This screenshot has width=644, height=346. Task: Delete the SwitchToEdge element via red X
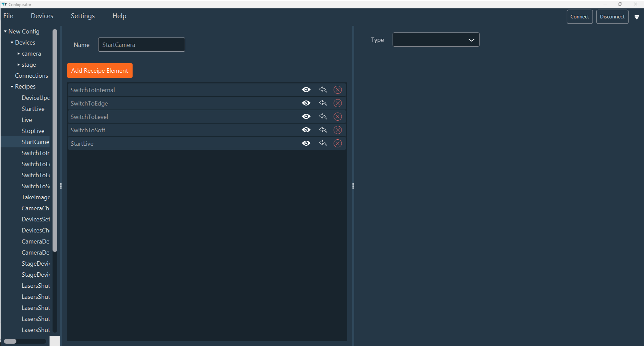[337, 103]
